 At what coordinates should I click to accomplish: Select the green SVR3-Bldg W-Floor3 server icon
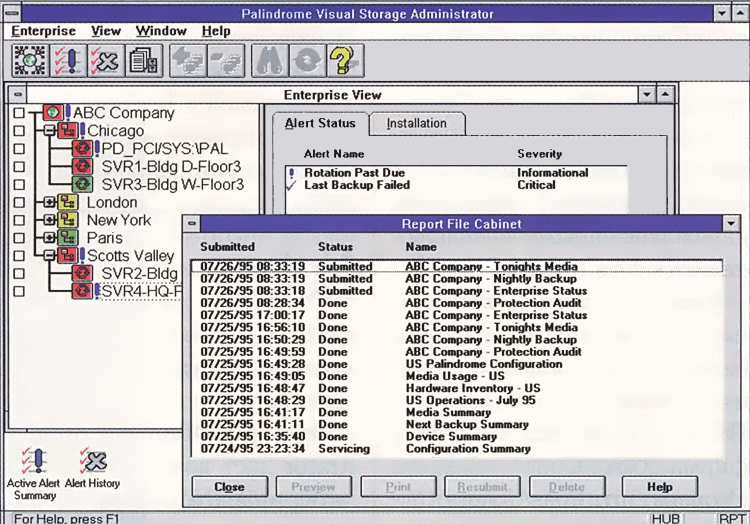pos(82,184)
